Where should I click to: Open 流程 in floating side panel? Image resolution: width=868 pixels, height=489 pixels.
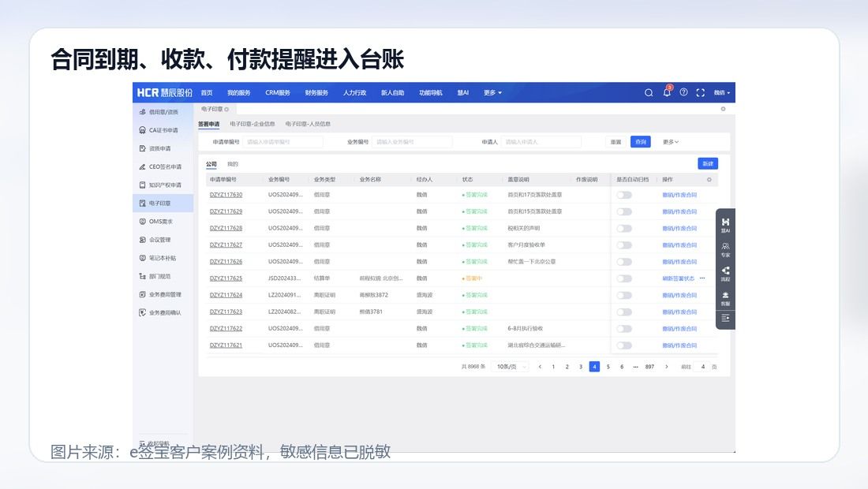click(725, 274)
